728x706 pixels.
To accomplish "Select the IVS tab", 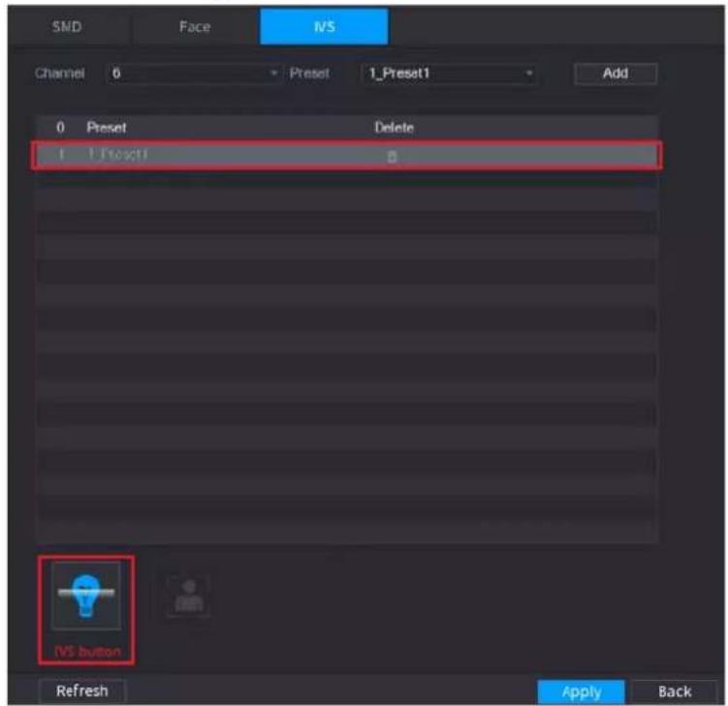I will tap(324, 26).
